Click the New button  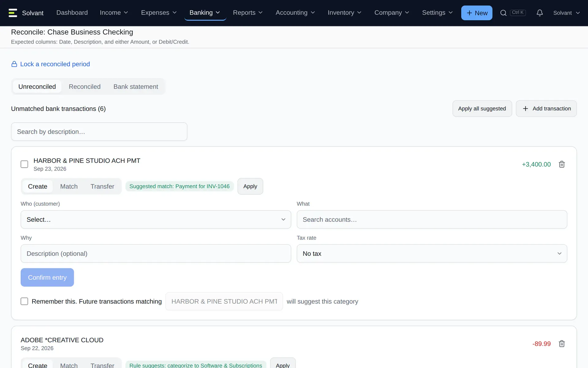click(477, 13)
